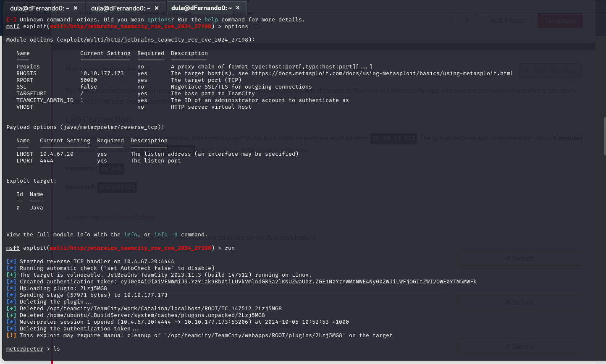Screen dimensions: 606x364
Task: Click 'The target is vulnerable' status line
Action: (159, 275)
